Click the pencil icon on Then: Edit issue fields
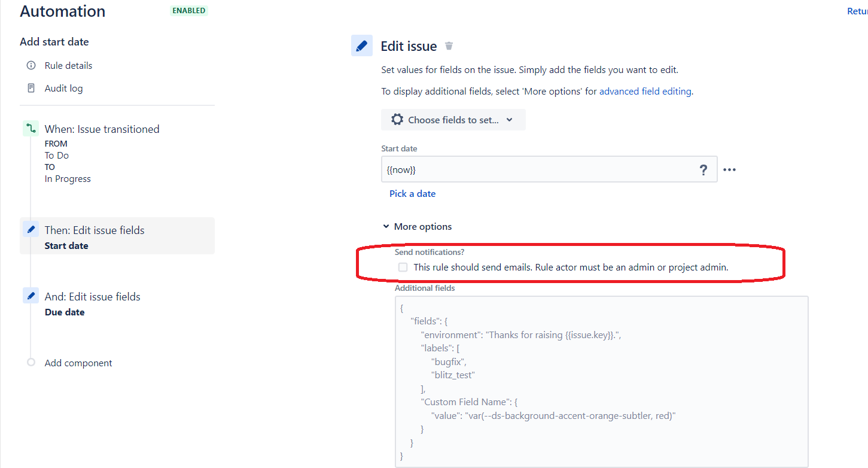868x468 pixels. 31,229
